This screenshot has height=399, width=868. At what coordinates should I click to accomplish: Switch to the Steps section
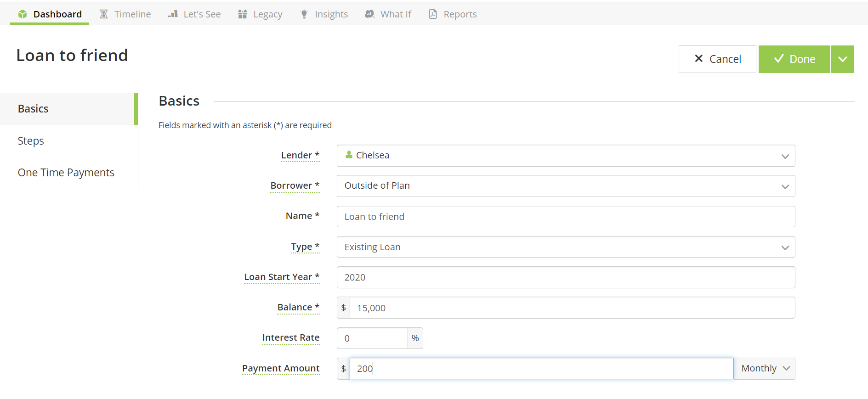tap(31, 141)
